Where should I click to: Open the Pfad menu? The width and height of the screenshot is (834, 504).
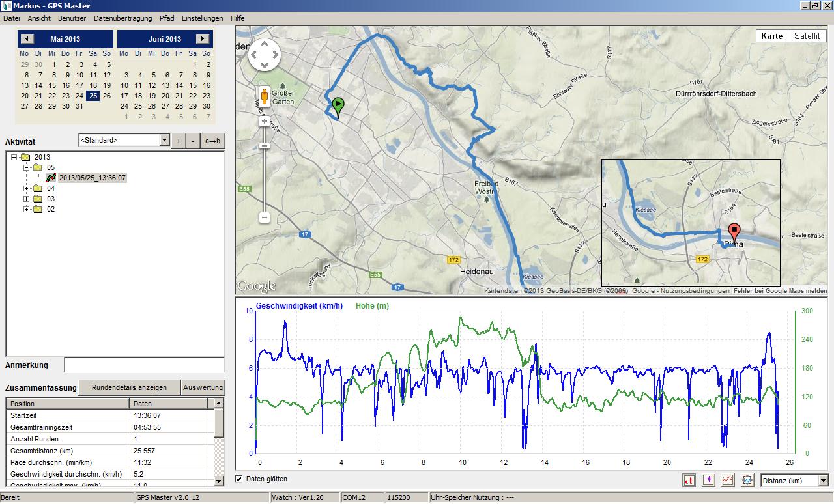(167, 18)
